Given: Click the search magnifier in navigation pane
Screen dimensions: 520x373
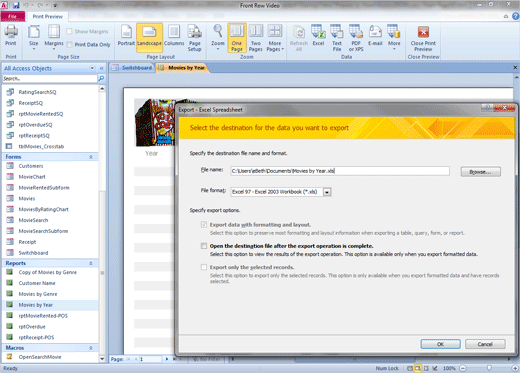Looking at the screenshot, I should coord(101,78).
